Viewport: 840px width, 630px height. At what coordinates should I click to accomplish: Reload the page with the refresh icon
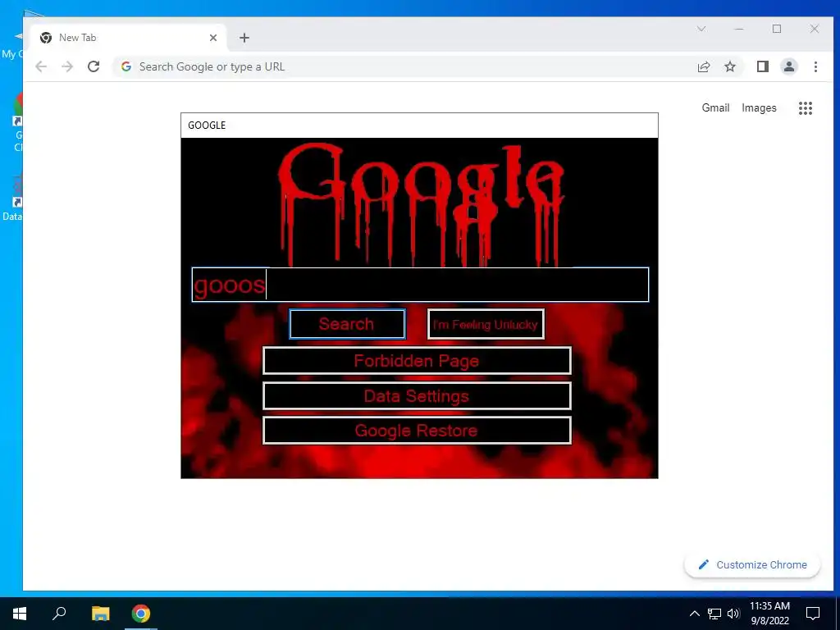[94, 66]
